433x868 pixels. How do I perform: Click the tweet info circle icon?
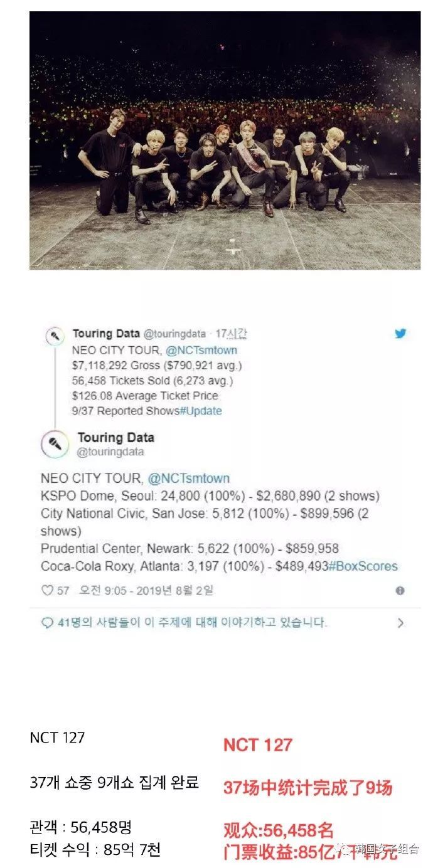tap(400, 590)
